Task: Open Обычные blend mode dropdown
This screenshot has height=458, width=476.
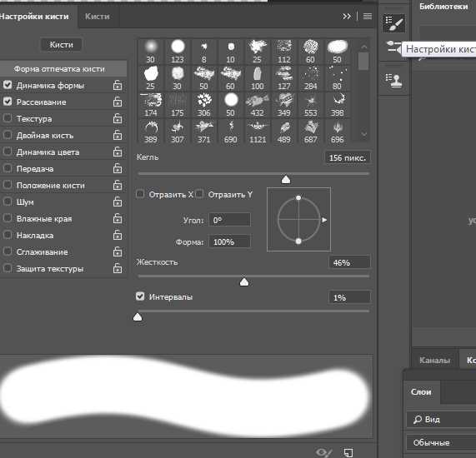Action: (x=441, y=442)
